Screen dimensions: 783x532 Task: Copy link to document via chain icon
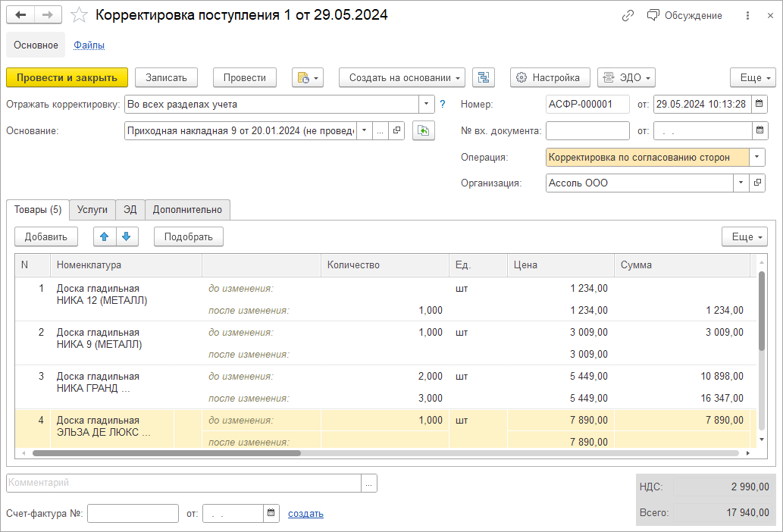627,15
